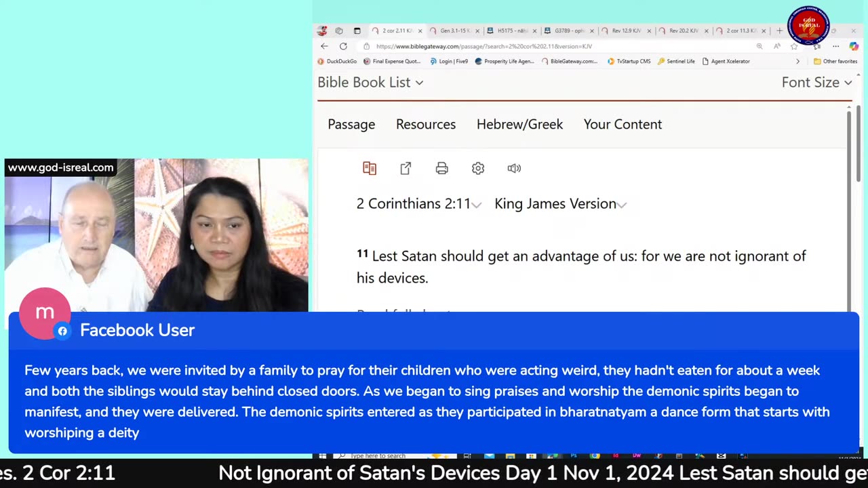Reload the page with refresh icon
This screenshot has height=488, width=868.
(343, 46)
